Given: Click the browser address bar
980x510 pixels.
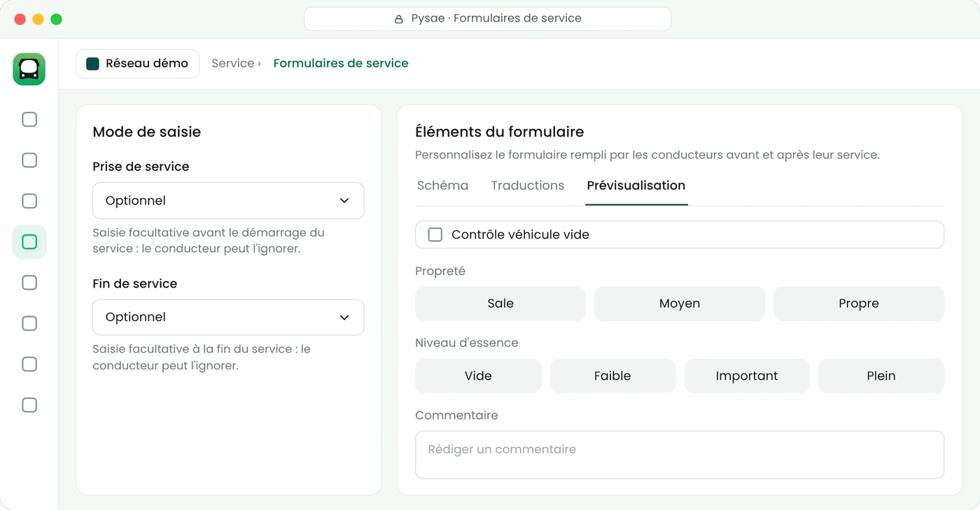Looking at the screenshot, I should click(488, 19).
